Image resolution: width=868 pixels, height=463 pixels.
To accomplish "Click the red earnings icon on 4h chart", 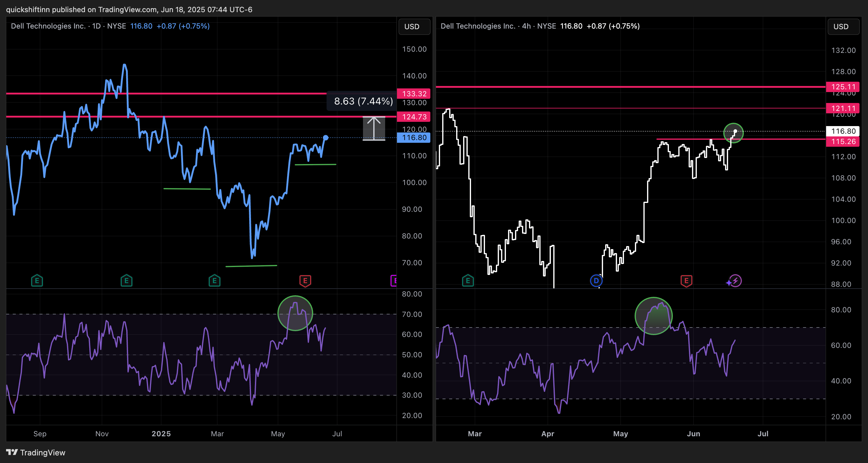I will pyautogui.click(x=686, y=281).
